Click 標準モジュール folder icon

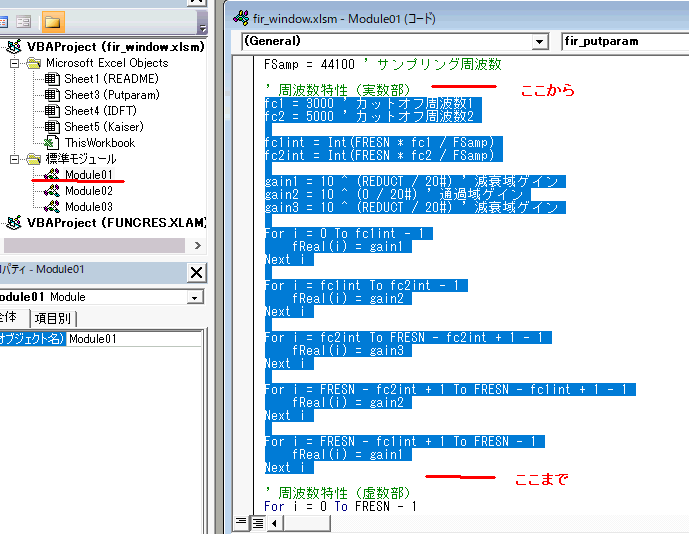tap(33, 159)
